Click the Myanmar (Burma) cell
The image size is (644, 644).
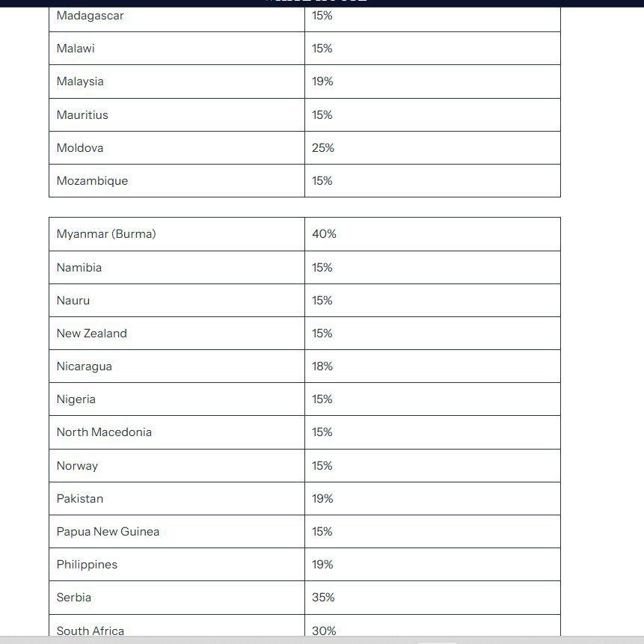[x=106, y=234]
